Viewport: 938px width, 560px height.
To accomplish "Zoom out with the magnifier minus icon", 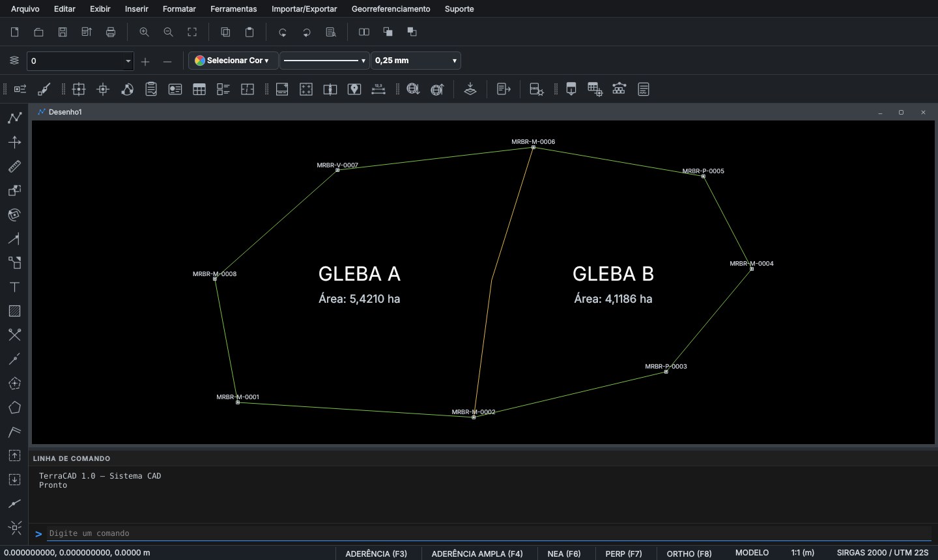I will [168, 32].
